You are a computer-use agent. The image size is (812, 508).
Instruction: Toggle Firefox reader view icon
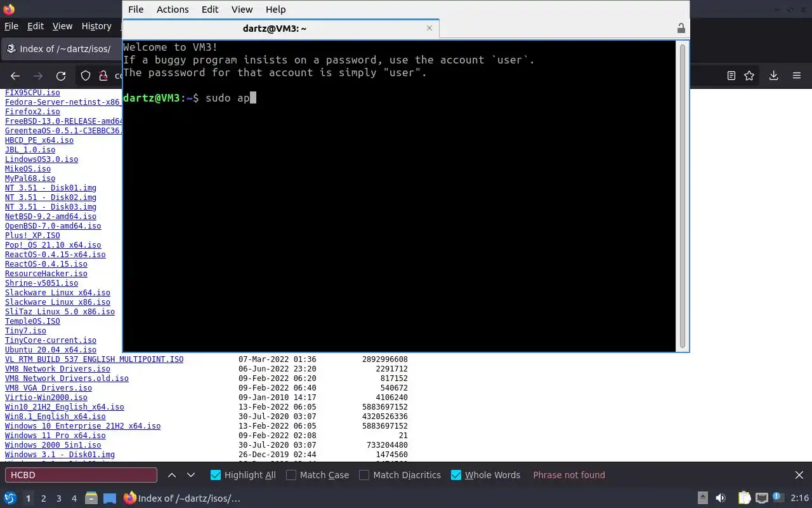point(731,76)
